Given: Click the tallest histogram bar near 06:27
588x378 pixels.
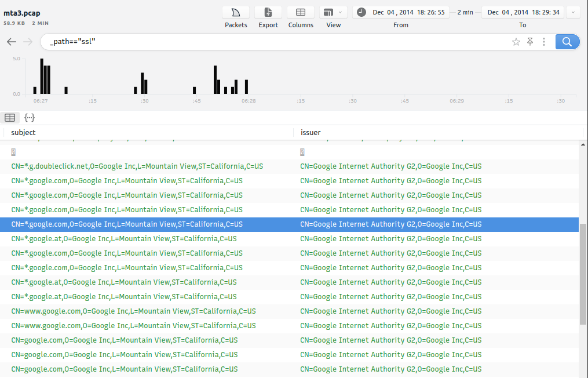Looking at the screenshot, I should (42, 76).
